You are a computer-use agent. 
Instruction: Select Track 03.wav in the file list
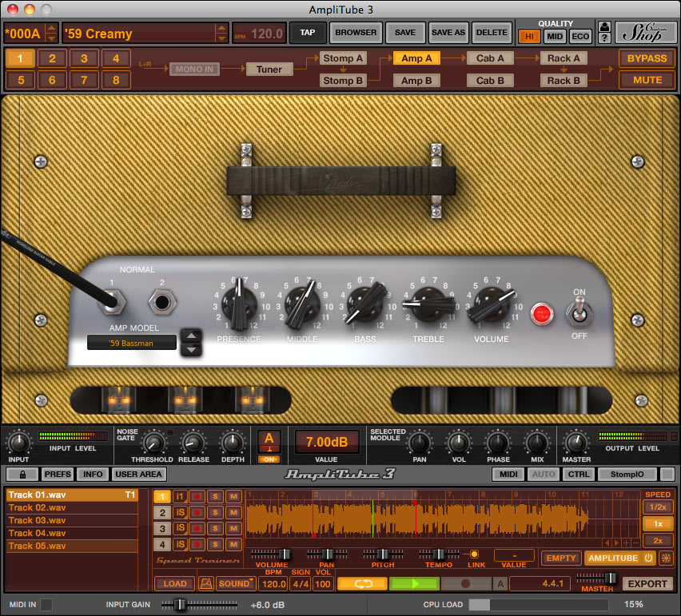(x=72, y=520)
